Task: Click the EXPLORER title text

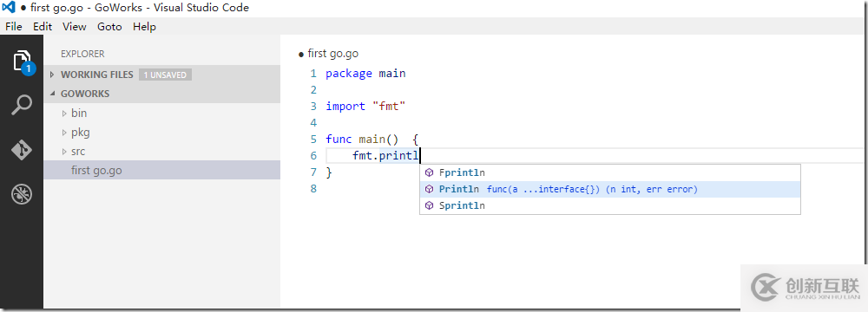Action: pos(82,54)
